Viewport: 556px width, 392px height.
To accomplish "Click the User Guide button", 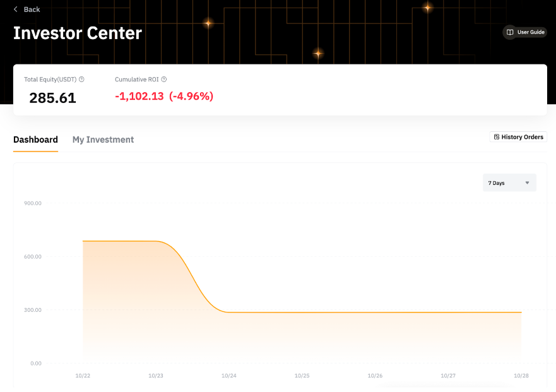I will pos(524,32).
